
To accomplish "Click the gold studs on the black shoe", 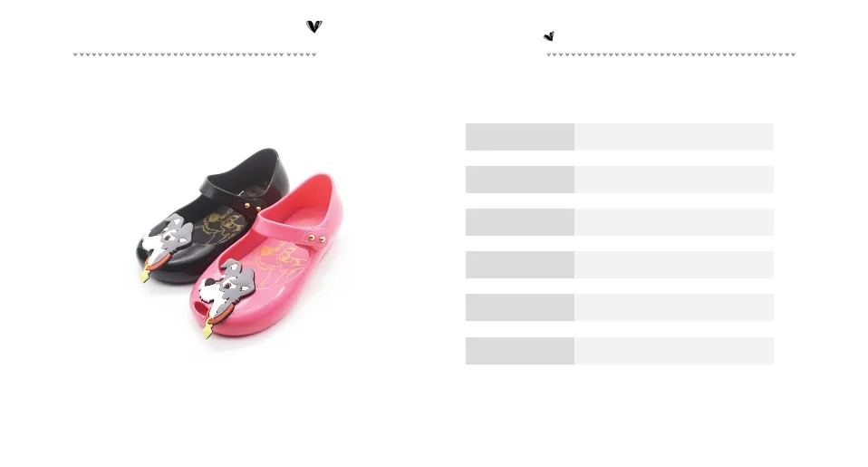I will (252, 207).
